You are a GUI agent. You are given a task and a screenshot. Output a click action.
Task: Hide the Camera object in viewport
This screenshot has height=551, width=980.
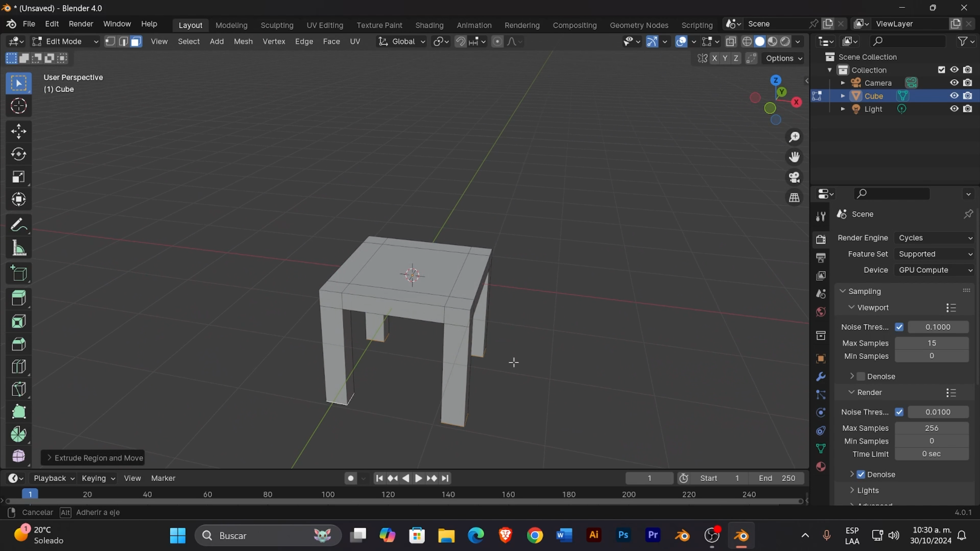pyautogui.click(x=954, y=83)
